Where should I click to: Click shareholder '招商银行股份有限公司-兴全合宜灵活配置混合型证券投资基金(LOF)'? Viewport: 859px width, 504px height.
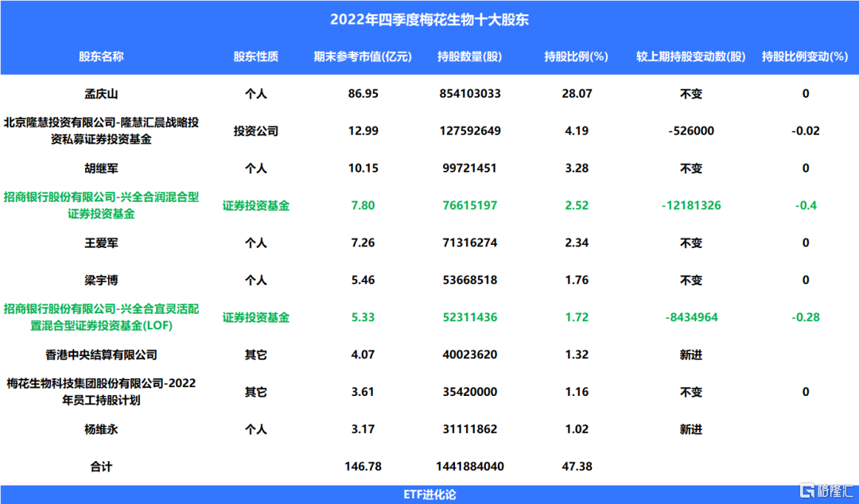101,317
